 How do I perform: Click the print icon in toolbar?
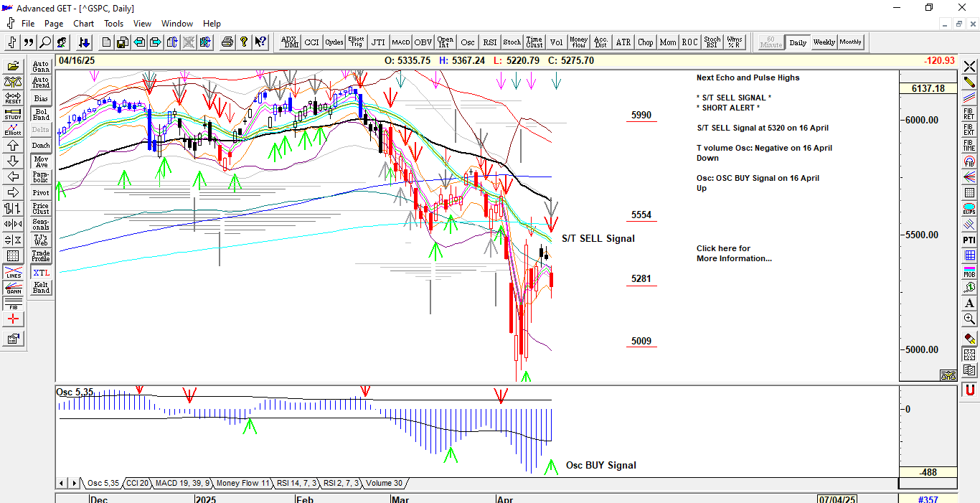(x=227, y=42)
